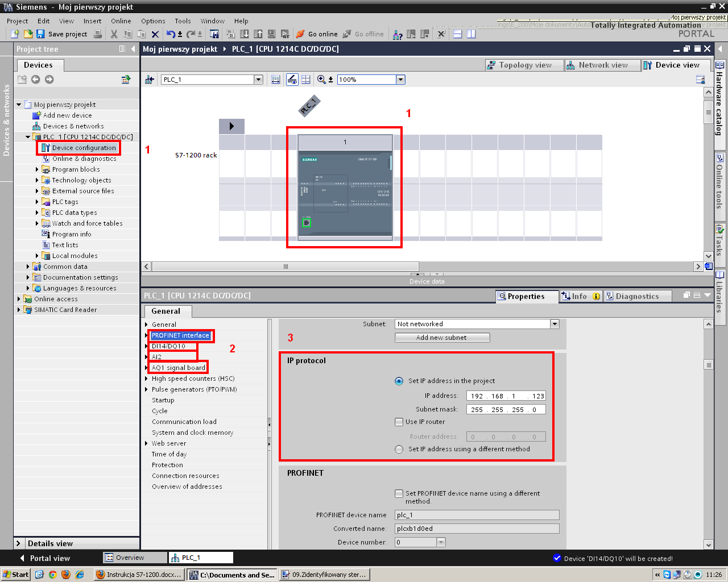Click the Print icon in main toolbar

click(x=98, y=34)
